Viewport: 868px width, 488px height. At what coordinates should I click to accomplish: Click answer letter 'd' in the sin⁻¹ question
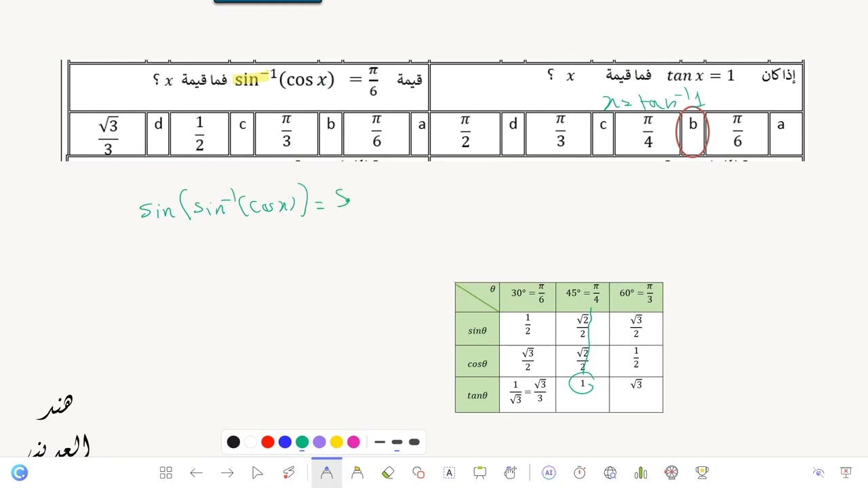158,125
